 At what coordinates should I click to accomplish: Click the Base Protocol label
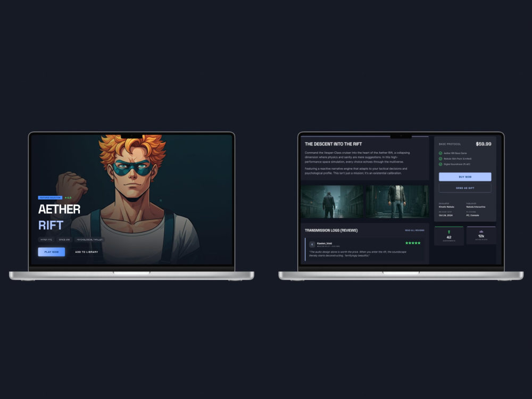[x=450, y=144]
